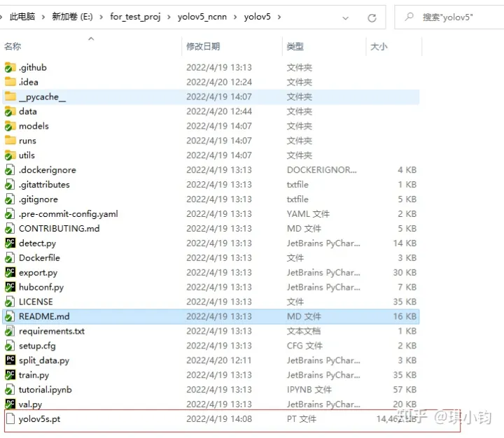Click the PyCharm icon of detect.py
The width and height of the screenshot is (504, 438).
10,243
